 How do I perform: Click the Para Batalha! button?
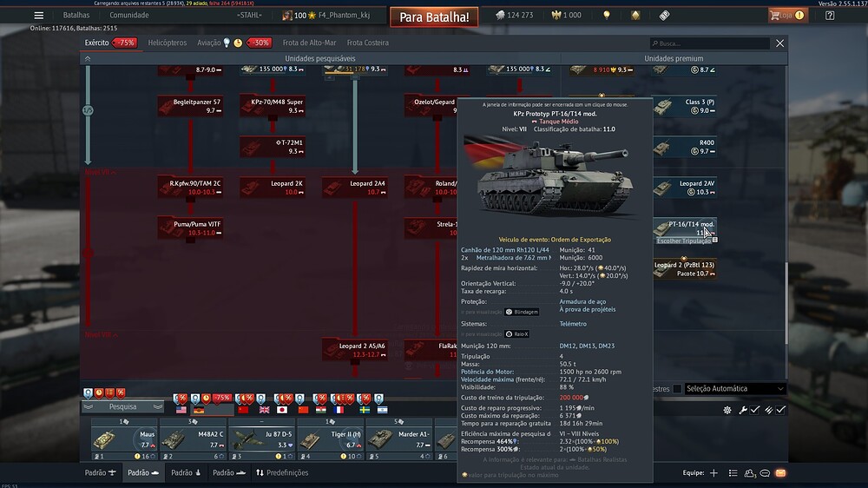[x=435, y=17]
